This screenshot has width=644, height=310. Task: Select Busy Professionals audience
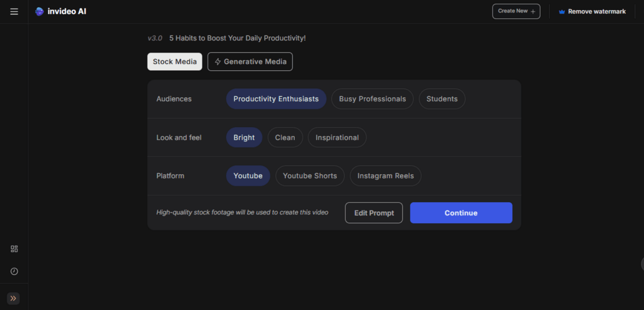pyautogui.click(x=372, y=99)
